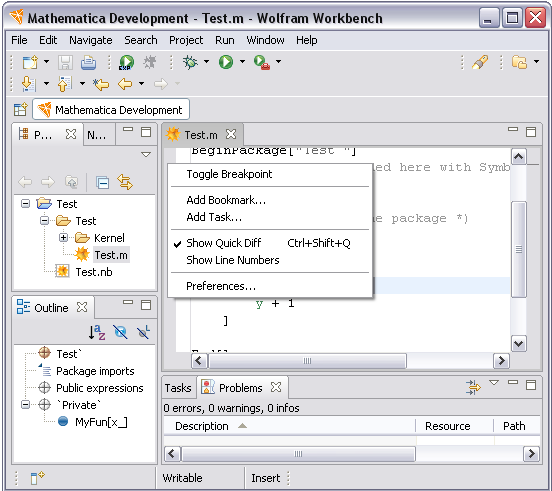Uncheck Show Quick Diff menu item
The height and width of the screenshot is (491, 552).
[270, 243]
